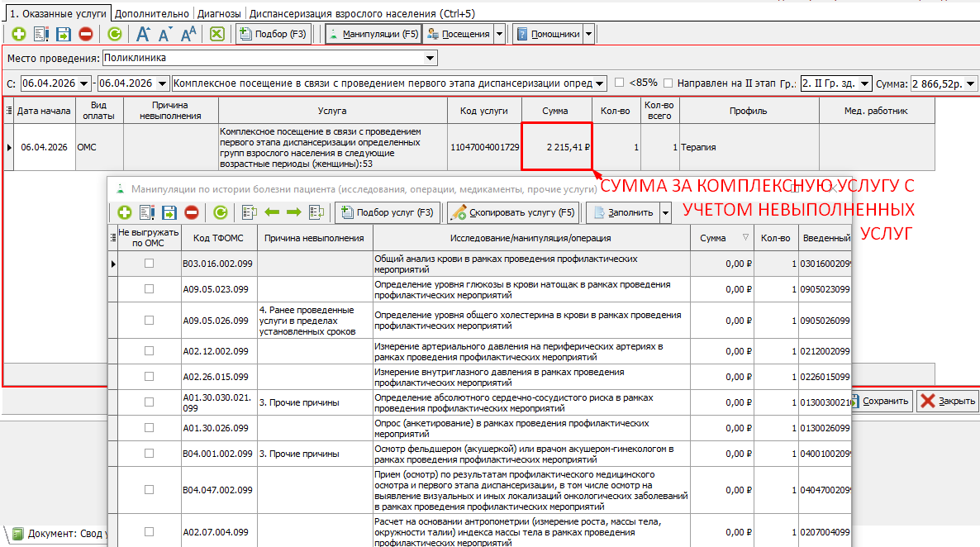Click the green refresh icon in top toolbar
This screenshot has height=547, width=980.
click(x=114, y=34)
